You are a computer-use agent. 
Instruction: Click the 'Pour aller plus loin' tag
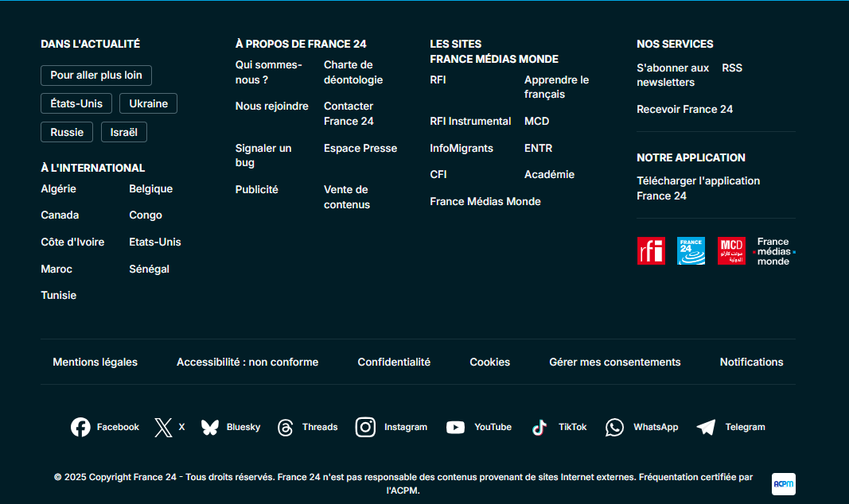click(x=96, y=76)
